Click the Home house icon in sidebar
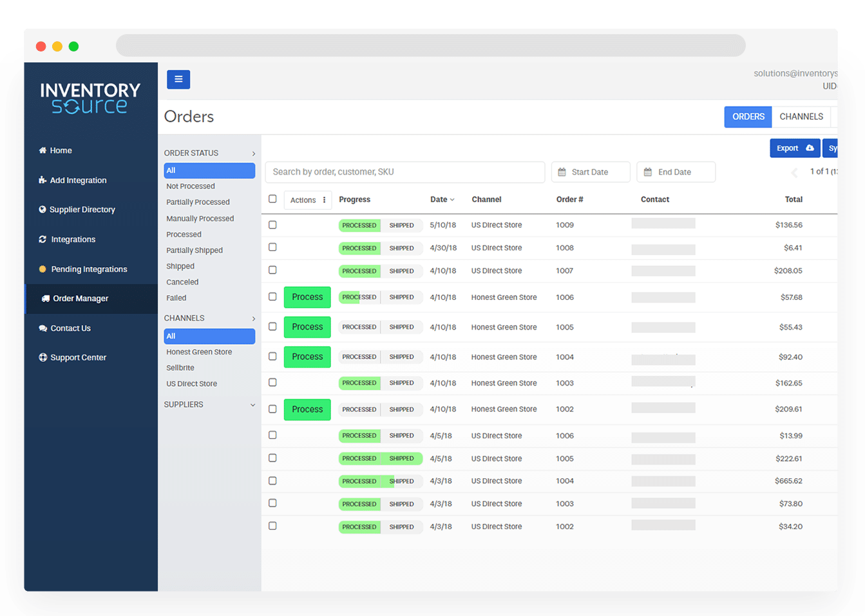865x616 pixels. point(43,151)
